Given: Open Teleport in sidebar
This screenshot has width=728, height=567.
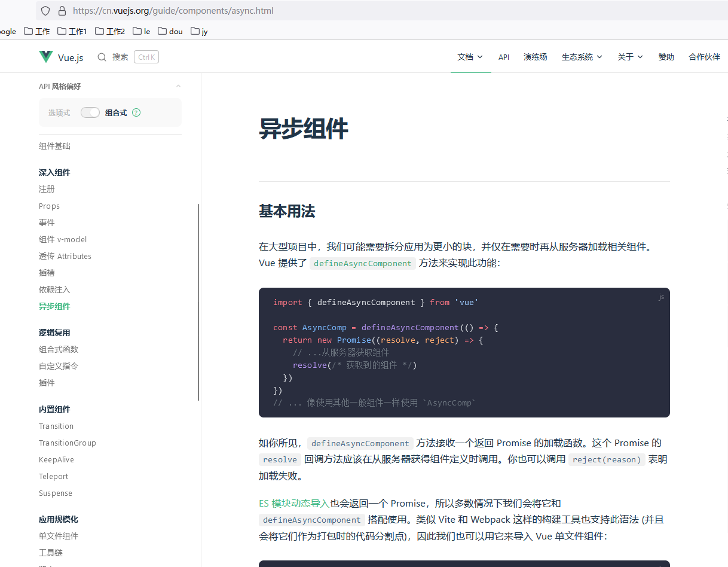Looking at the screenshot, I should [x=54, y=476].
